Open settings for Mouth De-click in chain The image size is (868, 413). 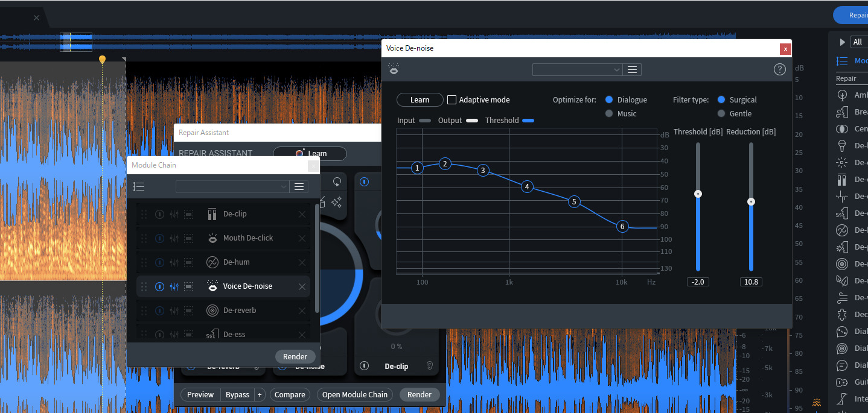tap(174, 238)
